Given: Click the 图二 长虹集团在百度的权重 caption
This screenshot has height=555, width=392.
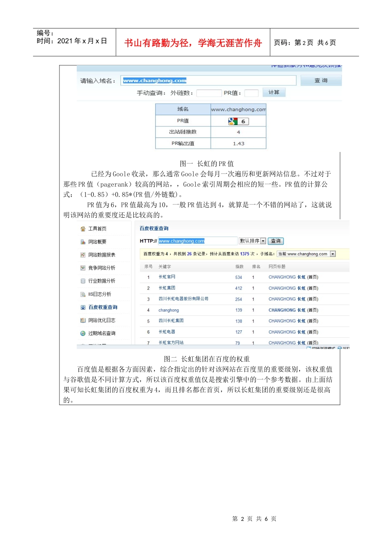Looking at the screenshot, I should pyautogui.click(x=207, y=359).
